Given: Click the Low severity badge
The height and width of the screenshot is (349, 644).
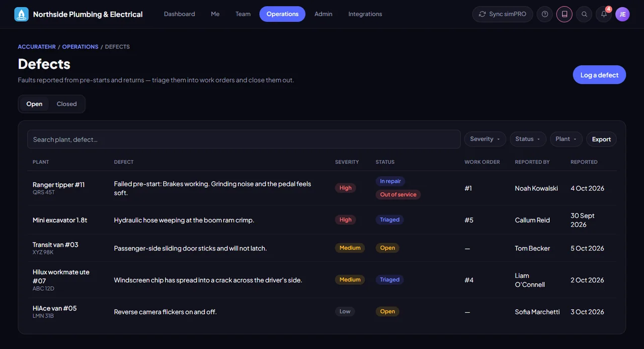Looking at the screenshot, I should [345, 311].
